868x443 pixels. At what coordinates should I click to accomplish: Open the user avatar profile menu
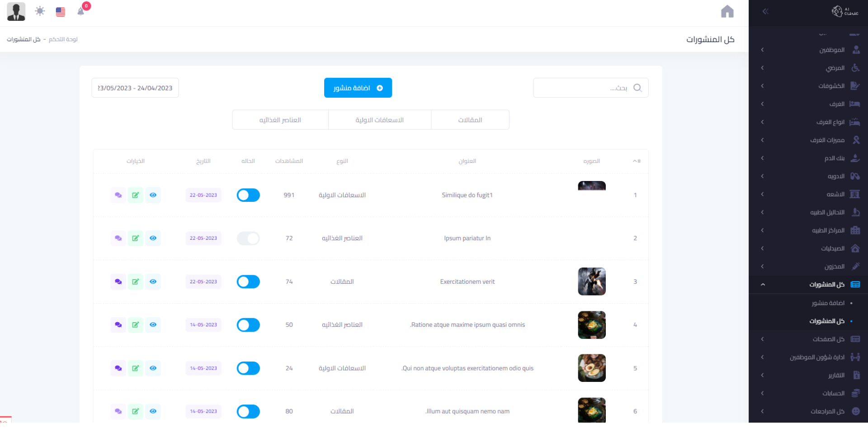tap(16, 12)
